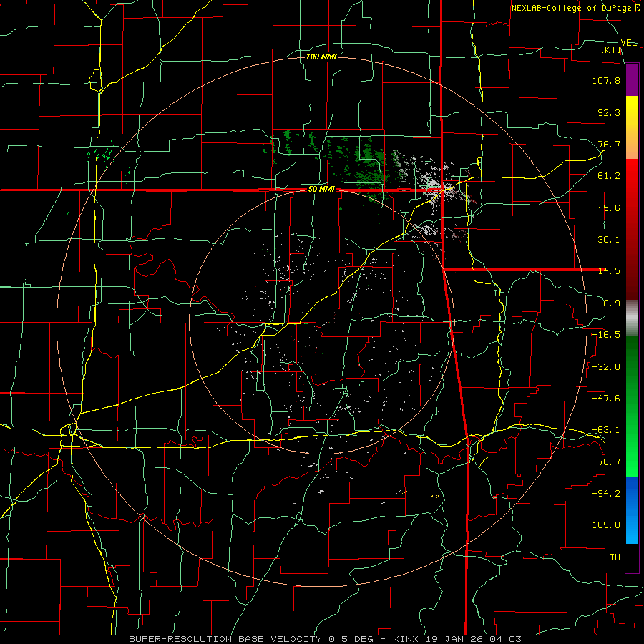Screen dimensions: 644x644
Task: Click the 100 NMI range ring label
Action: [x=321, y=57]
